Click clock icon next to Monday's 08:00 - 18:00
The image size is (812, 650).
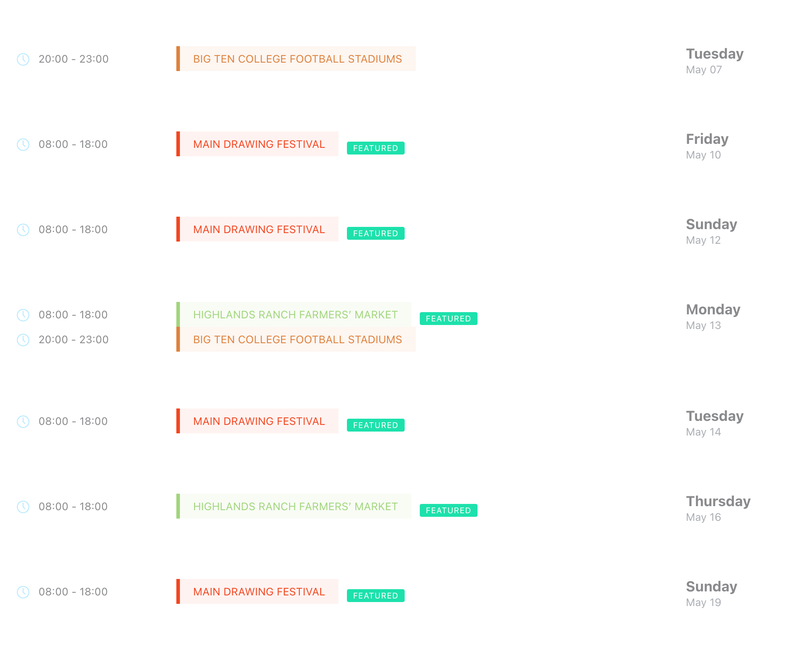(x=23, y=315)
